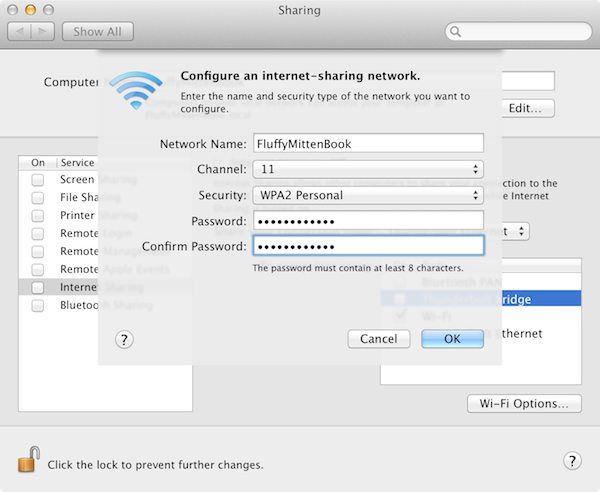This screenshot has height=492, width=600.
Task: Click the Network Name text field
Action: 368,143
